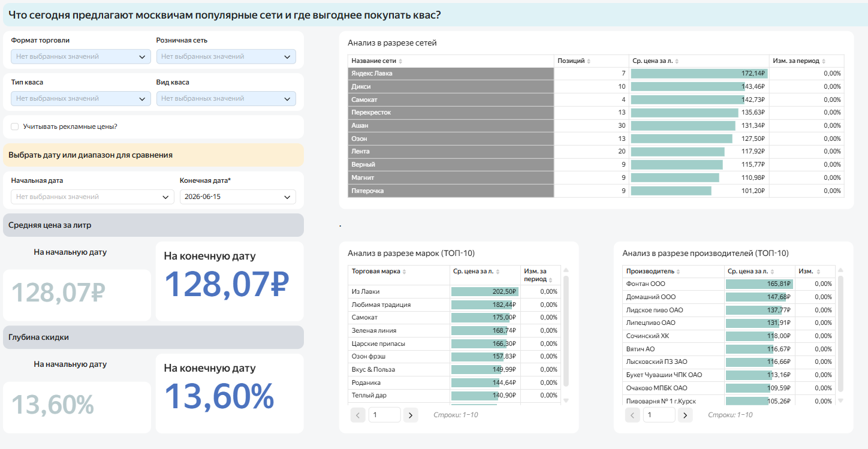The width and height of the screenshot is (868, 449).
Task: Click the Зеленая линия brand cell
Action: coord(399,330)
